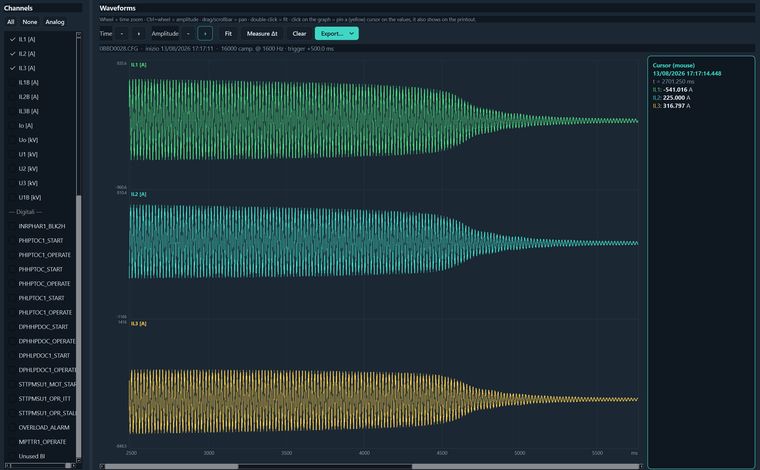Click the IL3 [A] graph label

coord(139,324)
